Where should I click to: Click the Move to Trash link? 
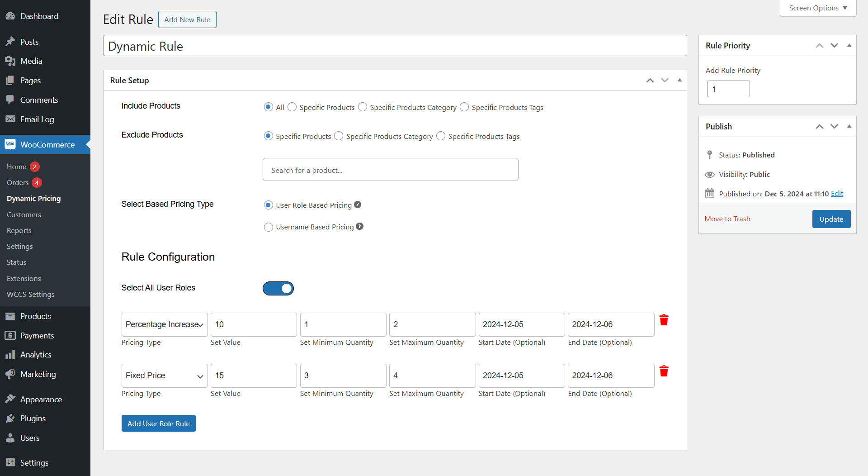tap(727, 219)
